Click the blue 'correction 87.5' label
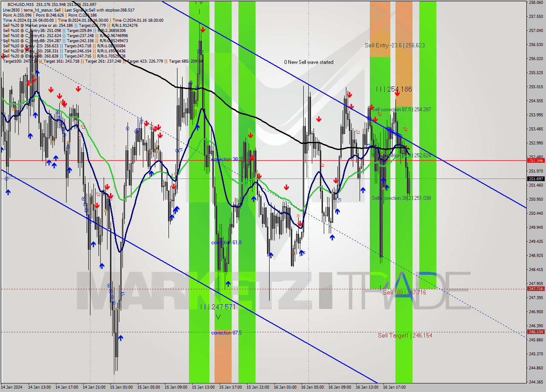The width and height of the screenshot is (546, 392). click(227, 333)
